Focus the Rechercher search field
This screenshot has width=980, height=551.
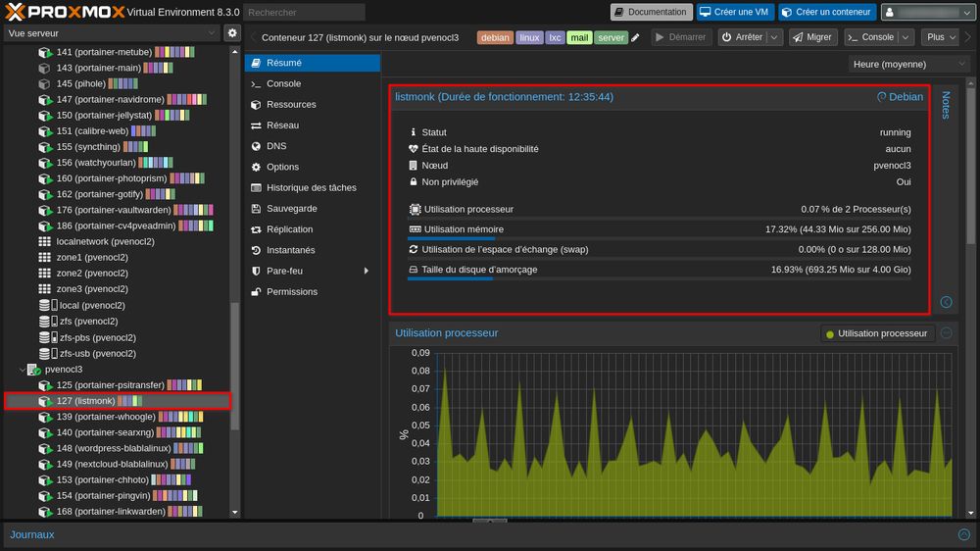pos(304,12)
